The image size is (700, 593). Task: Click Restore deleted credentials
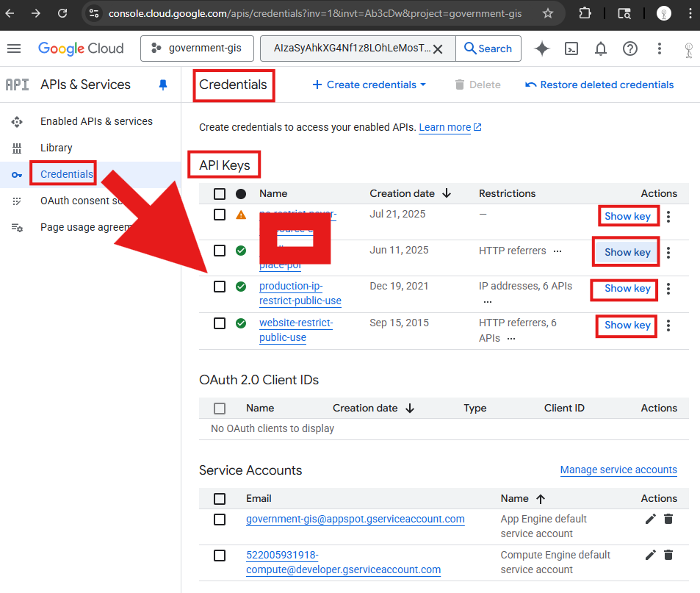(x=599, y=85)
